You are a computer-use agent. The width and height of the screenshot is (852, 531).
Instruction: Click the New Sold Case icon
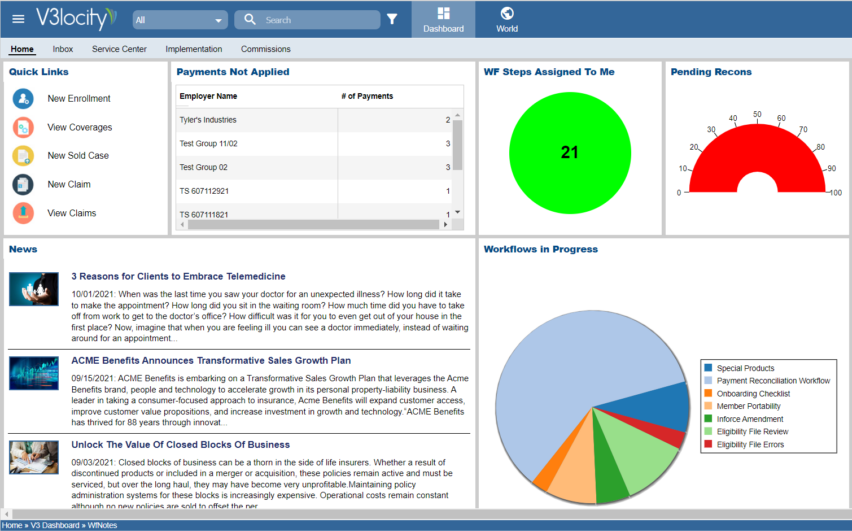coord(23,156)
